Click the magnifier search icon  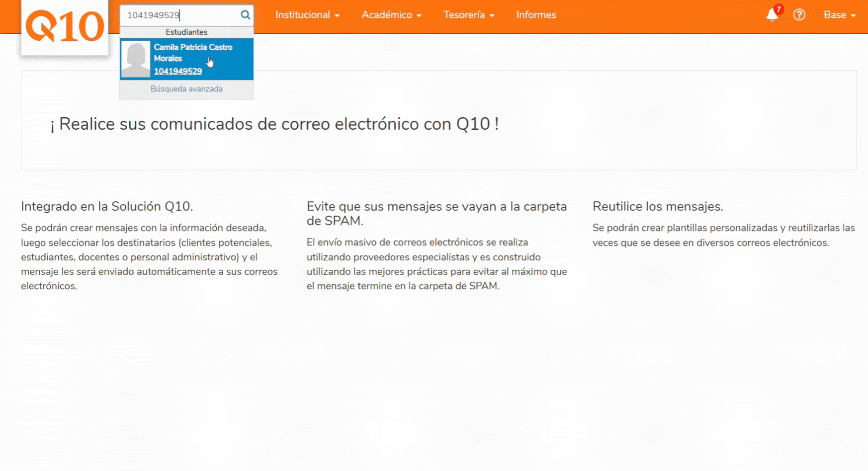245,15
